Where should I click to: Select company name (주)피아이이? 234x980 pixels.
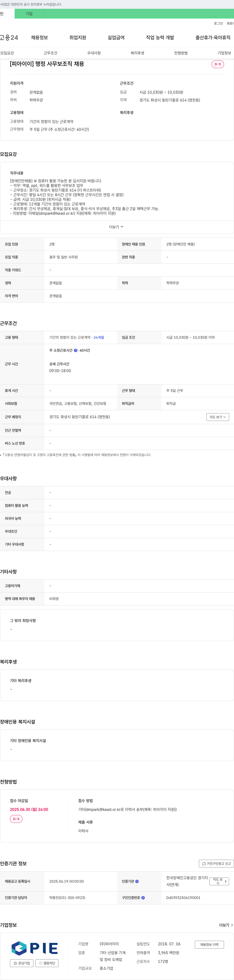click(109, 944)
